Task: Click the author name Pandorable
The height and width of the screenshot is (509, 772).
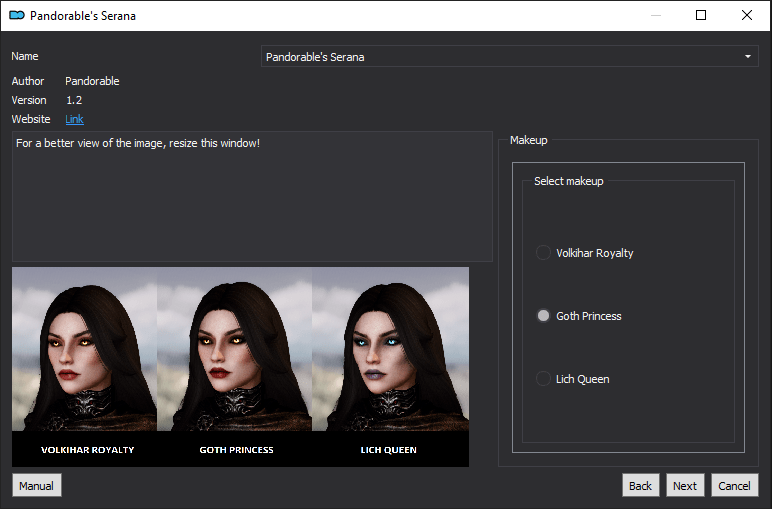Action: pos(92,81)
